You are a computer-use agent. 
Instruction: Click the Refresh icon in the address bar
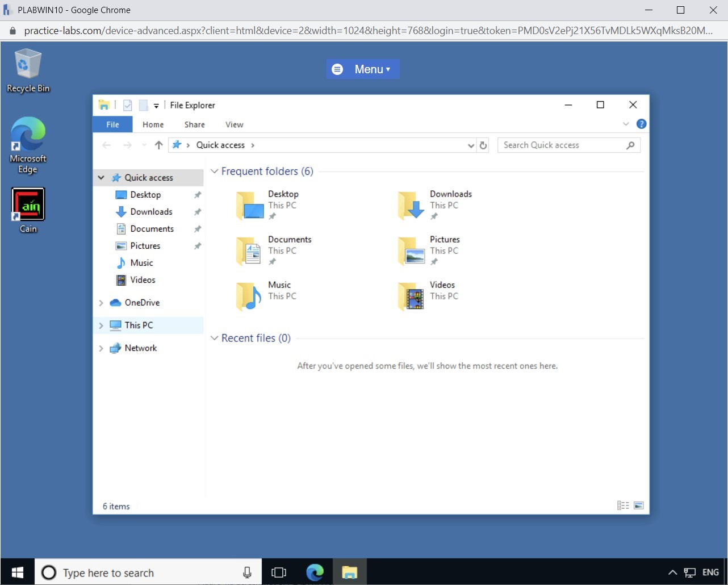483,145
